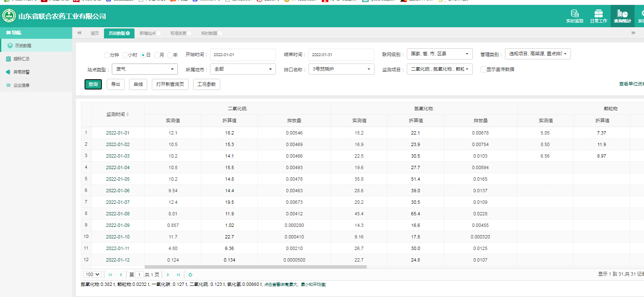Open 超标汇总 in the sidebar
Viewport: 644px width, 297px height.
[21, 59]
